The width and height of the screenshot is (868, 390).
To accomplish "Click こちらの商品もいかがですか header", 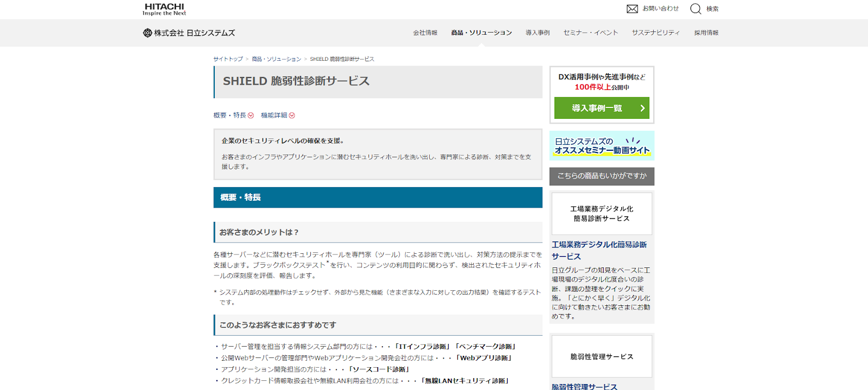I will [x=602, y=176].
